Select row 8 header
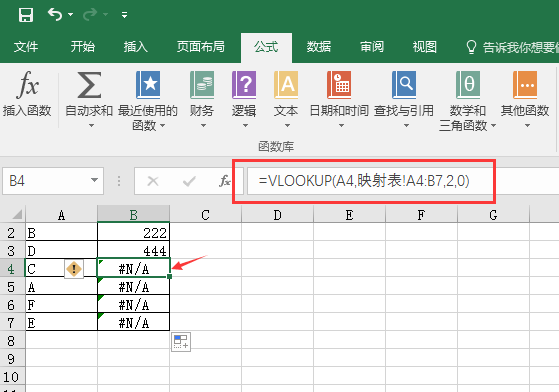The height and width of the screenshot is (392, 559). tap(12, 341)
